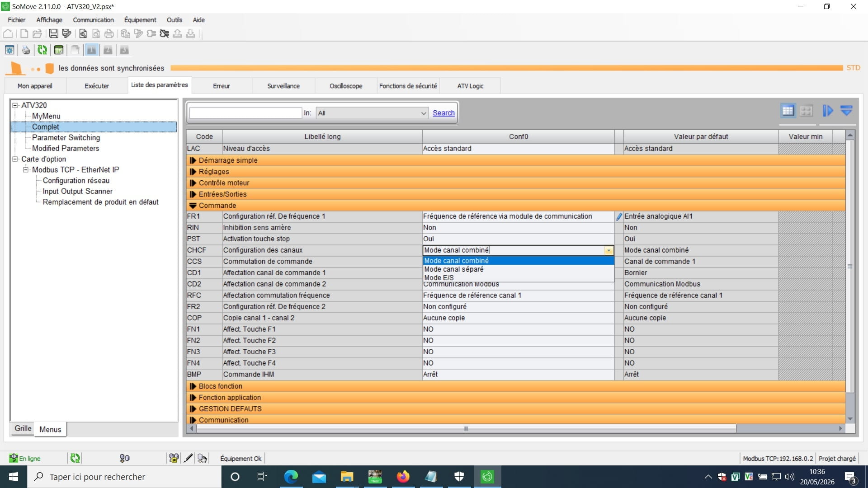Image resolution: width=868 pixels, height=488 pixels.
Task: Open the Équipement menu
Action: [x=140, y=20]
